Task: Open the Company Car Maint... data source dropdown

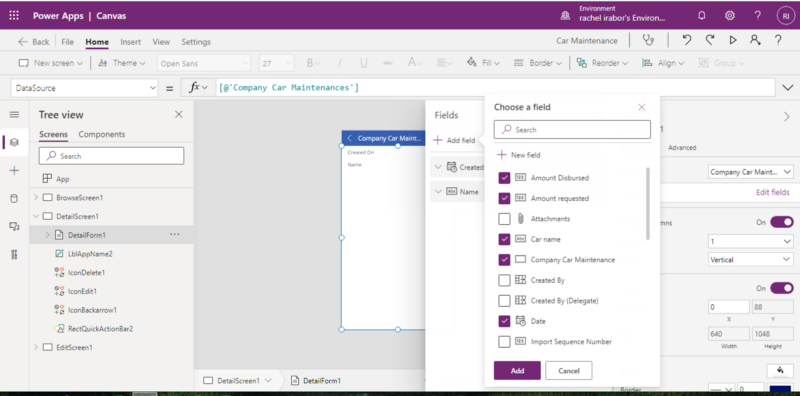Action: click(x=751, y=172)
